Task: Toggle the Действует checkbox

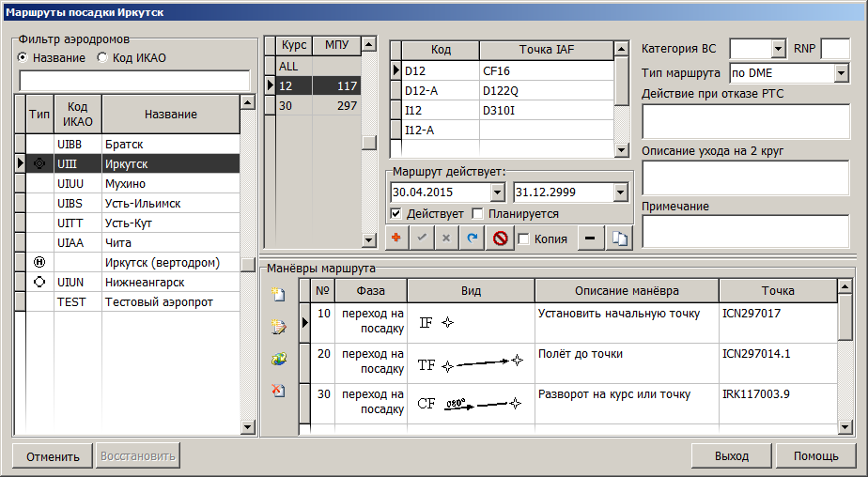Action: [x=395, y=214]
